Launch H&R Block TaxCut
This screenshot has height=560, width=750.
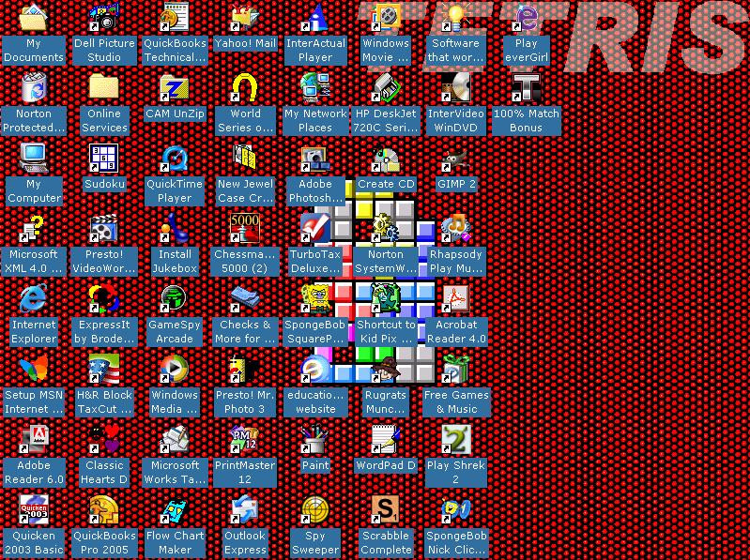[104, 369]
